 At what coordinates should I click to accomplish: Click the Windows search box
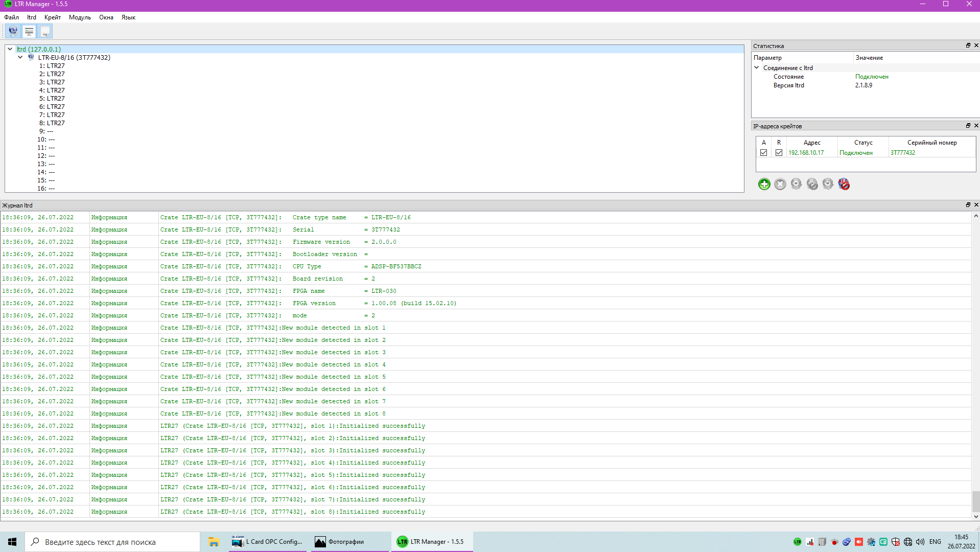point(112,542)
